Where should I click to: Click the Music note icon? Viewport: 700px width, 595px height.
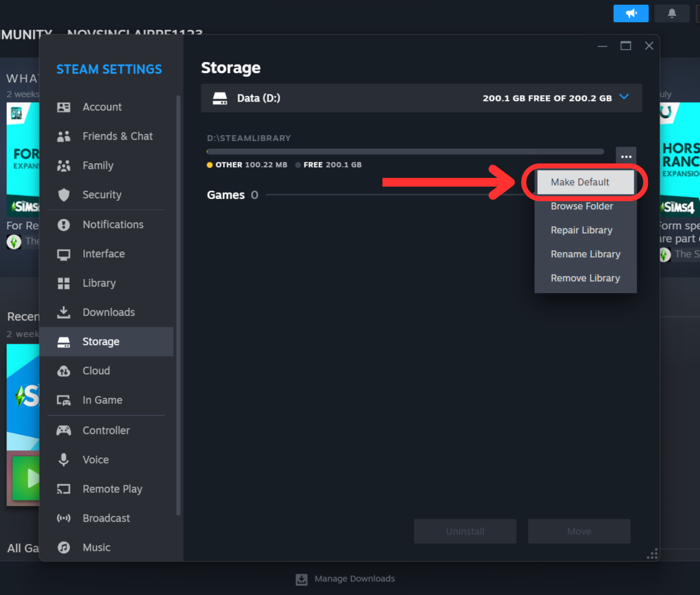point(64,547)
